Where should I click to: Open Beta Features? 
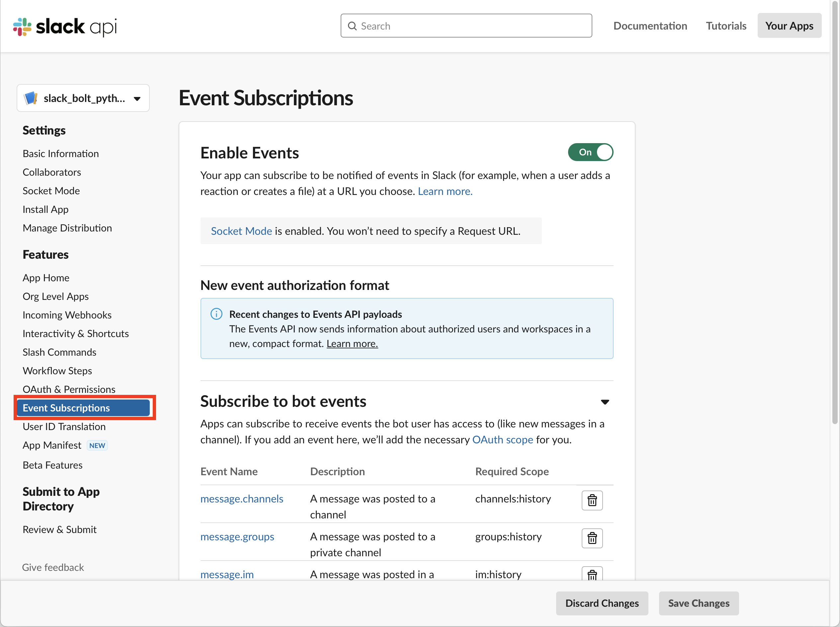click(x=53, y=465)
